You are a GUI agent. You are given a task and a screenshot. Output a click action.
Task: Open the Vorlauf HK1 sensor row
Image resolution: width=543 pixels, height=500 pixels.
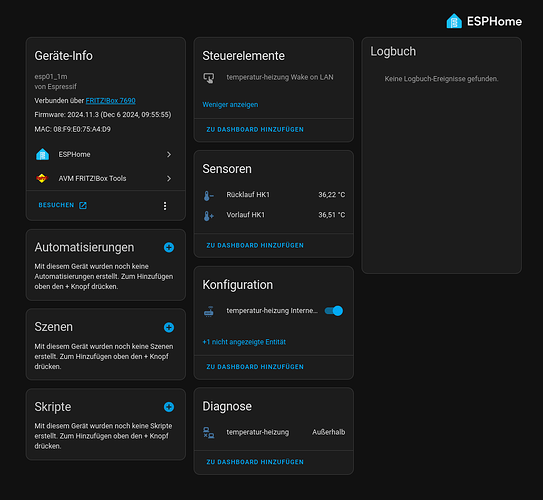(x=274, y=215)
